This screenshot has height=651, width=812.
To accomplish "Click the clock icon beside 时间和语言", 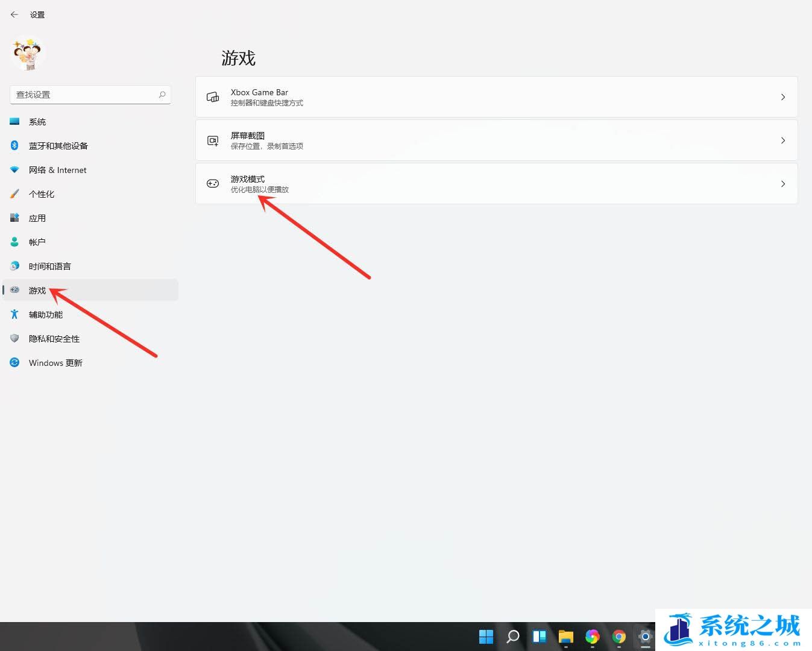I will tap(14, 266).
